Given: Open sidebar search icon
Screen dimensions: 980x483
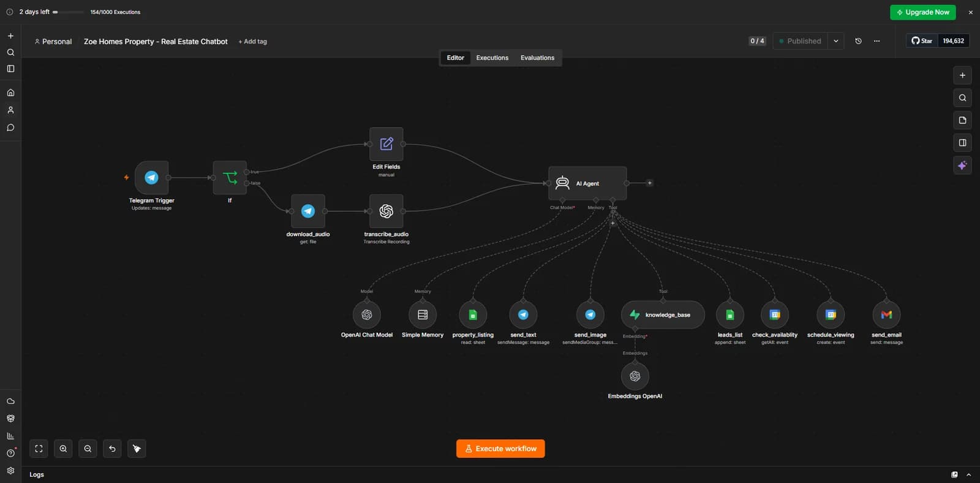Looking at the screenshot, I should (x=10, y=53).
